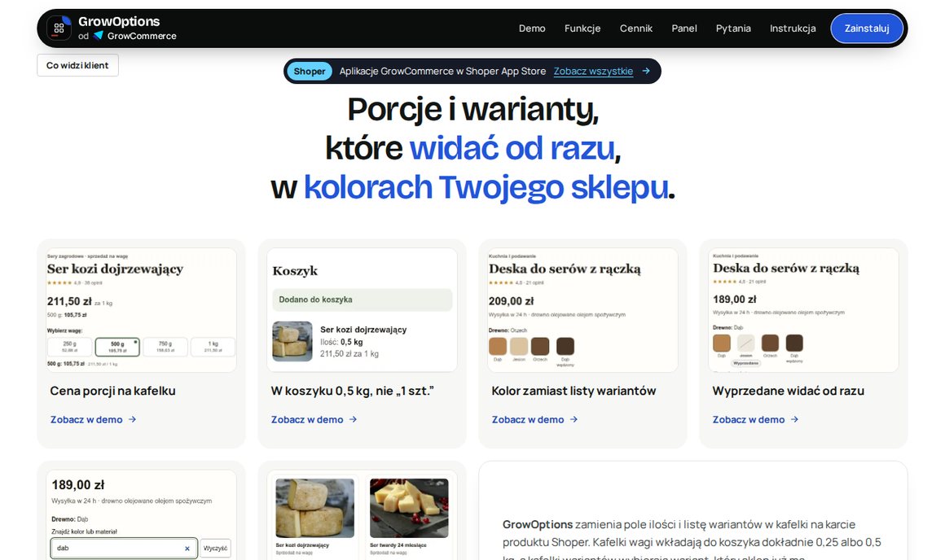Jump to Pytania in the navbar
This screenshot has width=945, height=560.
733,28
